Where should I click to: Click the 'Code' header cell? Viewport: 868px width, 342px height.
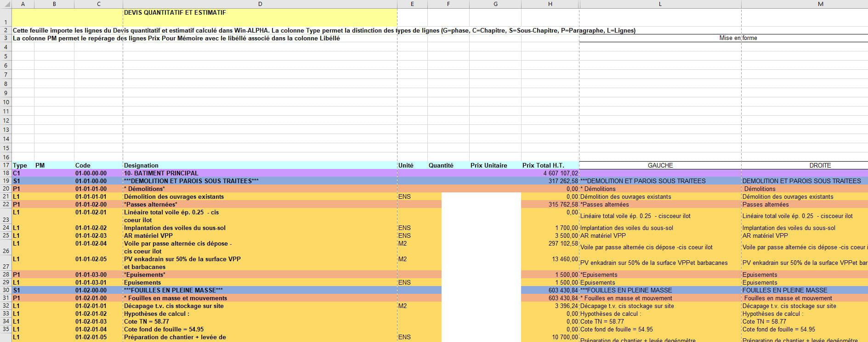(x=99, y=165)
